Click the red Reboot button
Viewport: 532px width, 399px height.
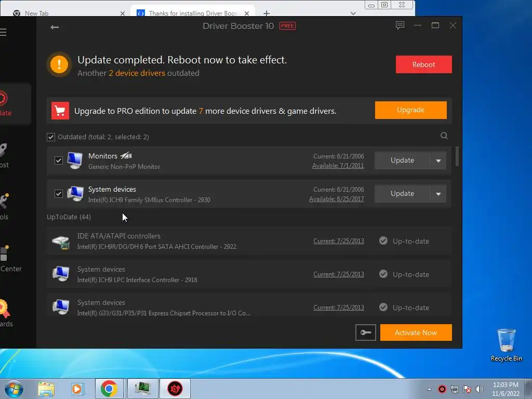click(424, 64)
